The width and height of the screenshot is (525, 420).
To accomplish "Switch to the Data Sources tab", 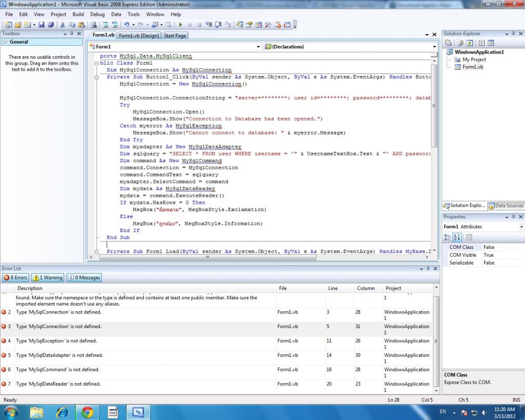I will click(506, 206).
